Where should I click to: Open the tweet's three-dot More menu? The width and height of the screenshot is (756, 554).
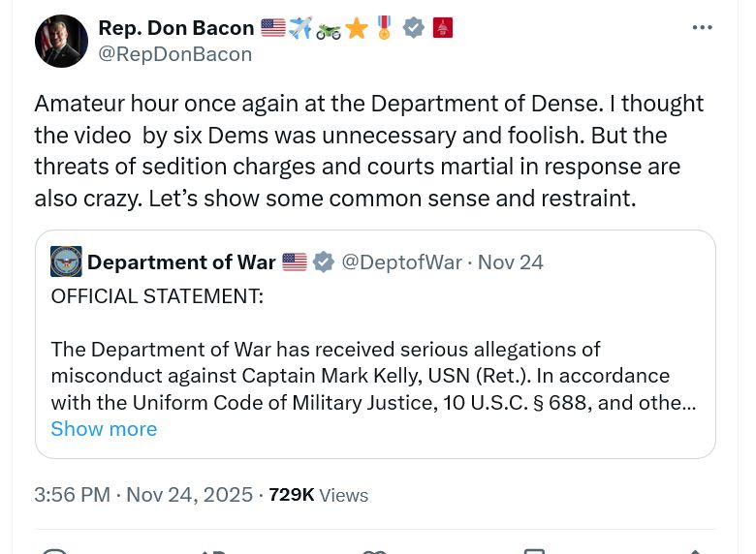click(703, 27)
